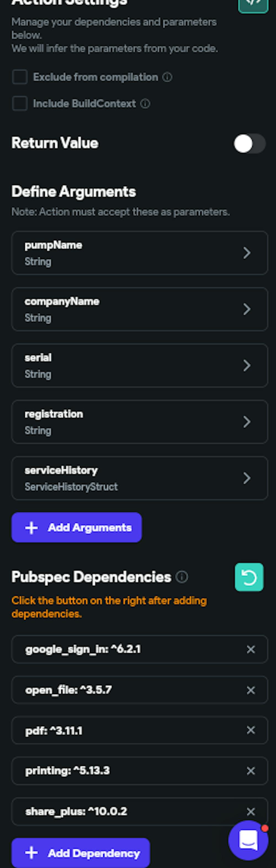Click info icon beside Include BuildContext
This screenshot has height=868, width=276.
(x=145, y=104)
